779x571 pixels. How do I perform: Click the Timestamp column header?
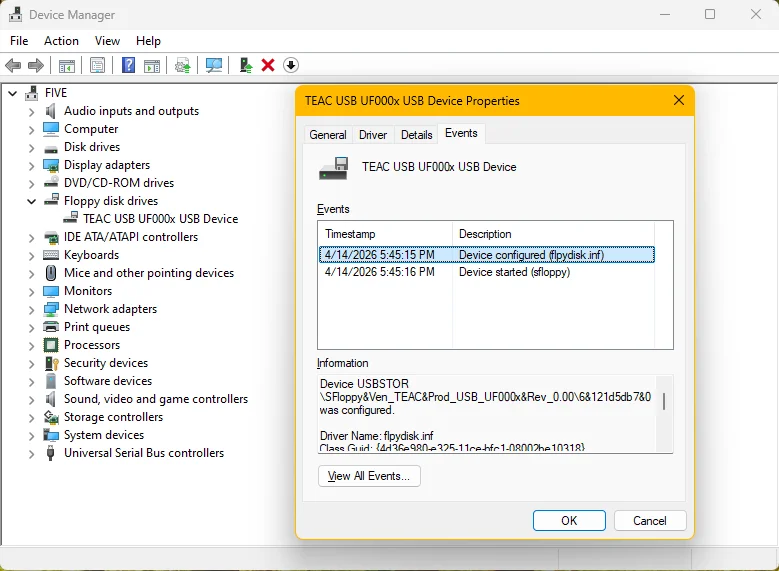[x=385, y=234]
